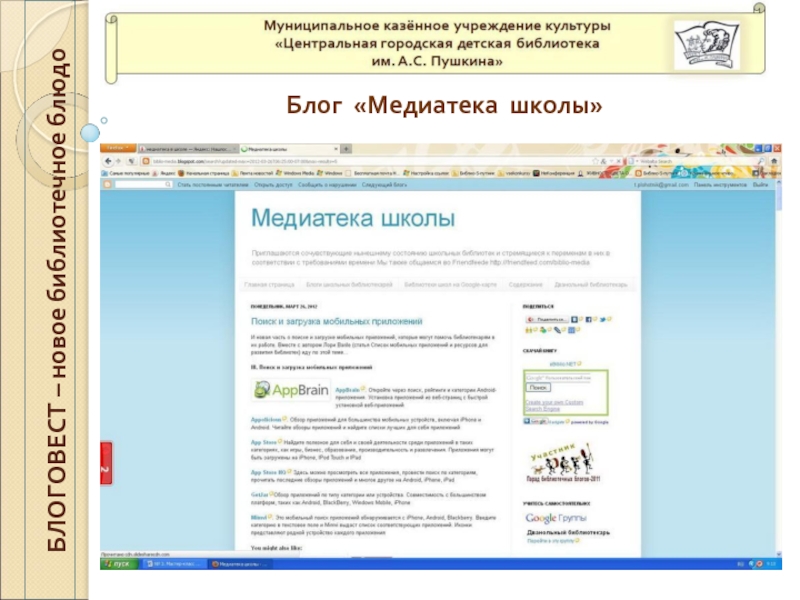Screen dimensions: 800x600
Task: Click the Home icon in browser toolbar
Action: [774, 161]
